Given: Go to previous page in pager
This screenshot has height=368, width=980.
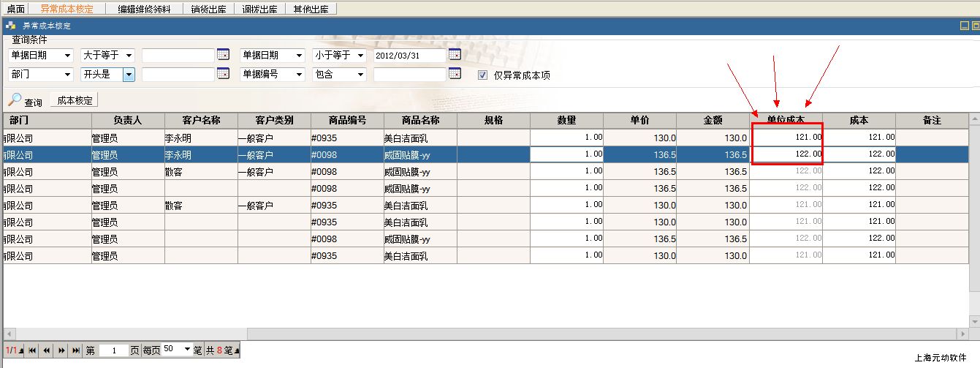Looking at the screenshot, I should pyautogui.click(x=48, y=350).
